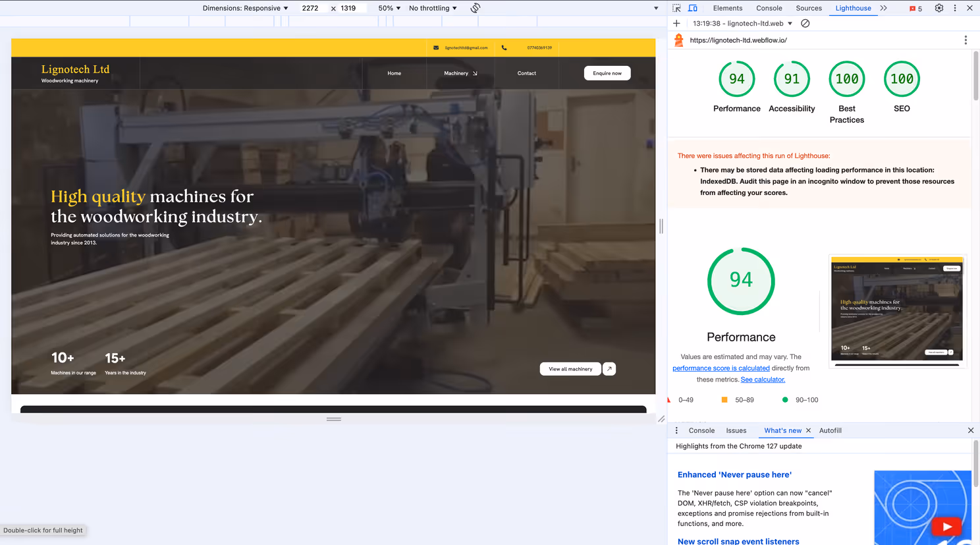Click the inspect element picker icon
This screenshot has height=545, width=980.
click(x=676, y=8)
